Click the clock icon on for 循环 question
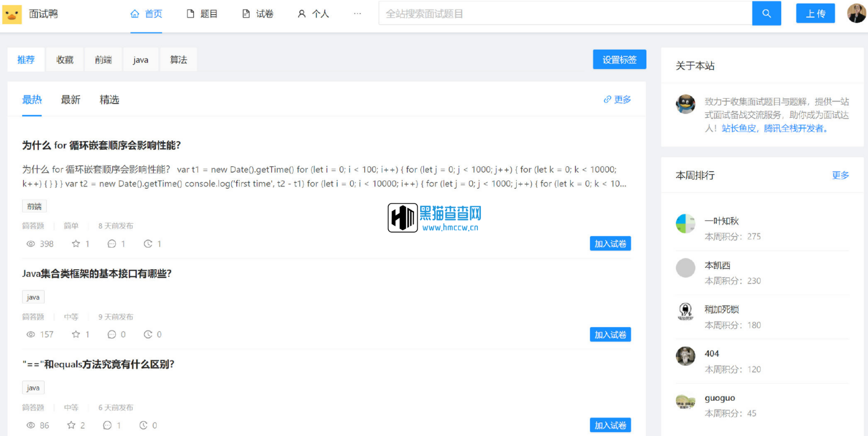Image resolution: width=868 pixels, height=436 pixels. [148, 244]
